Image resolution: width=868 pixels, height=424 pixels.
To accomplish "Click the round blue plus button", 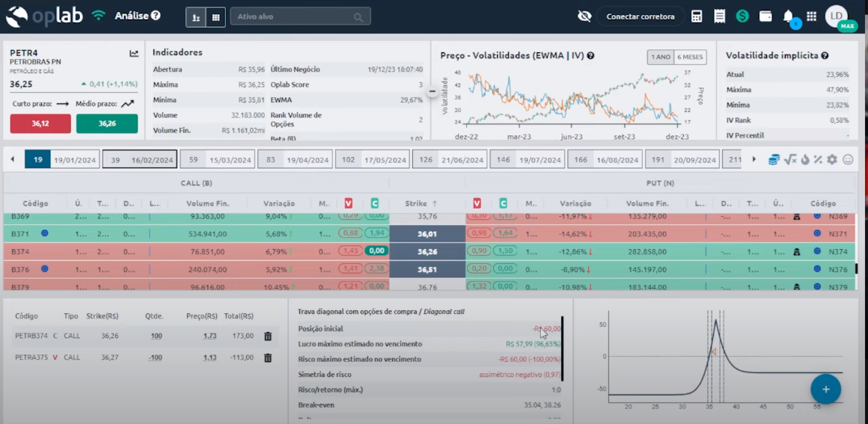I will pyautogui.click(x=825, y=389).
